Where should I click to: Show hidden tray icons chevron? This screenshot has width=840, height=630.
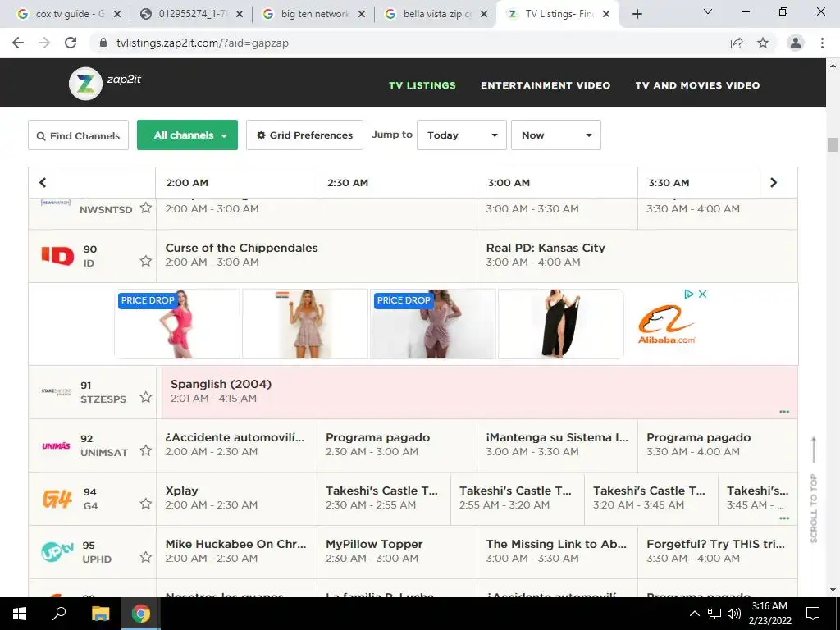tap(694, 614)
